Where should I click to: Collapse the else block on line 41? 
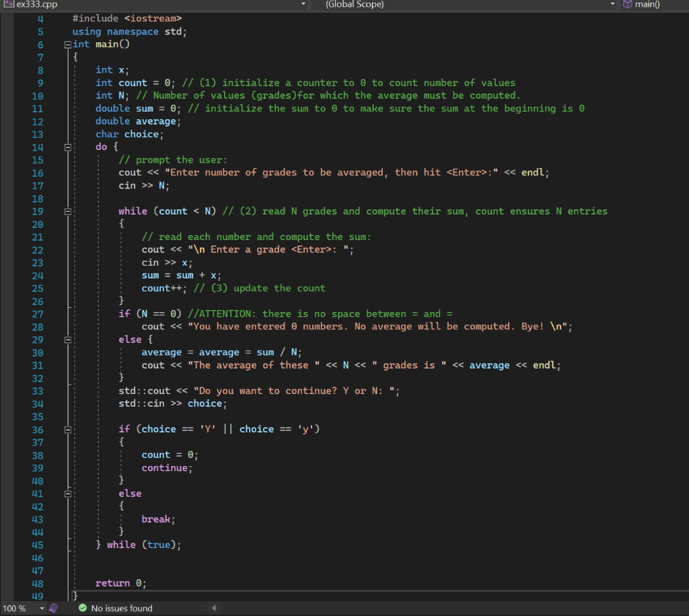click(68, 494)
